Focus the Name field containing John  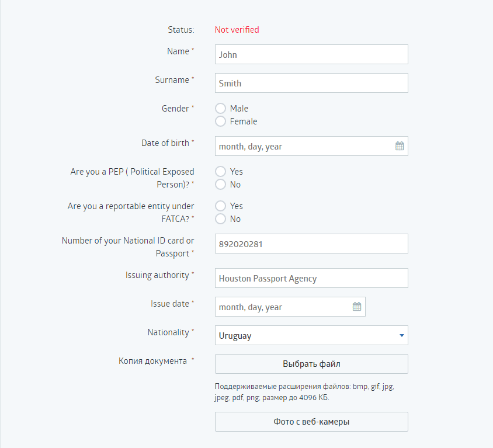tap(311, 54)
